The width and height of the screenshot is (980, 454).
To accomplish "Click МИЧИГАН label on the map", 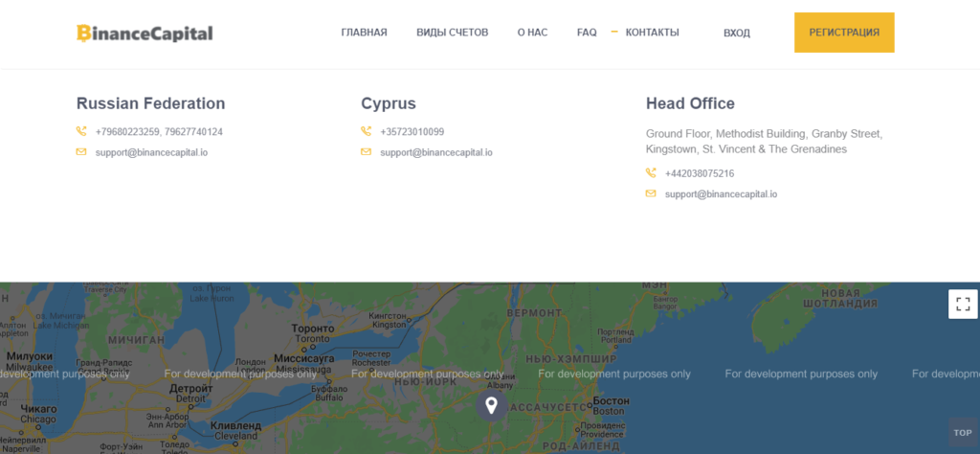I will (136, 340).
